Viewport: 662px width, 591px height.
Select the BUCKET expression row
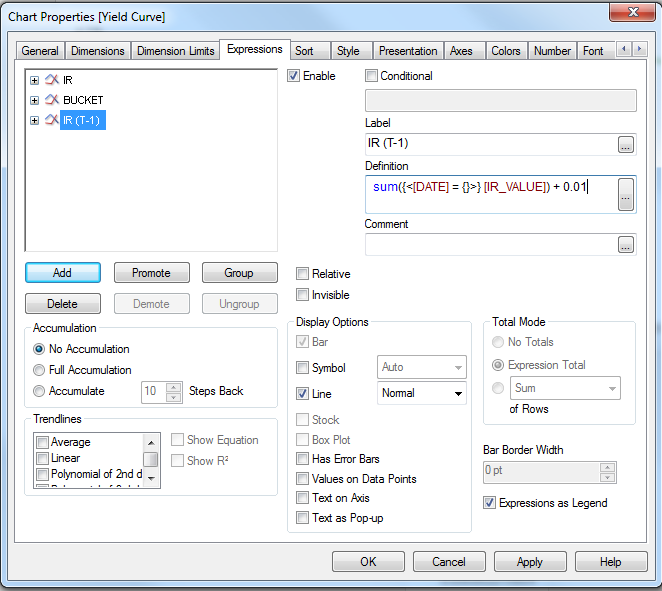pyautogui.click(x=83, y=100)
